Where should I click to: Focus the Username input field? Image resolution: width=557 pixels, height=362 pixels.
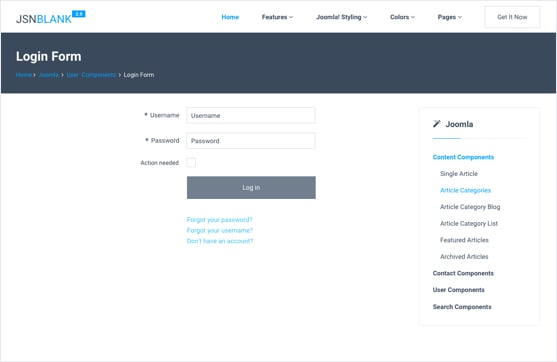click(x=251, y=115)
